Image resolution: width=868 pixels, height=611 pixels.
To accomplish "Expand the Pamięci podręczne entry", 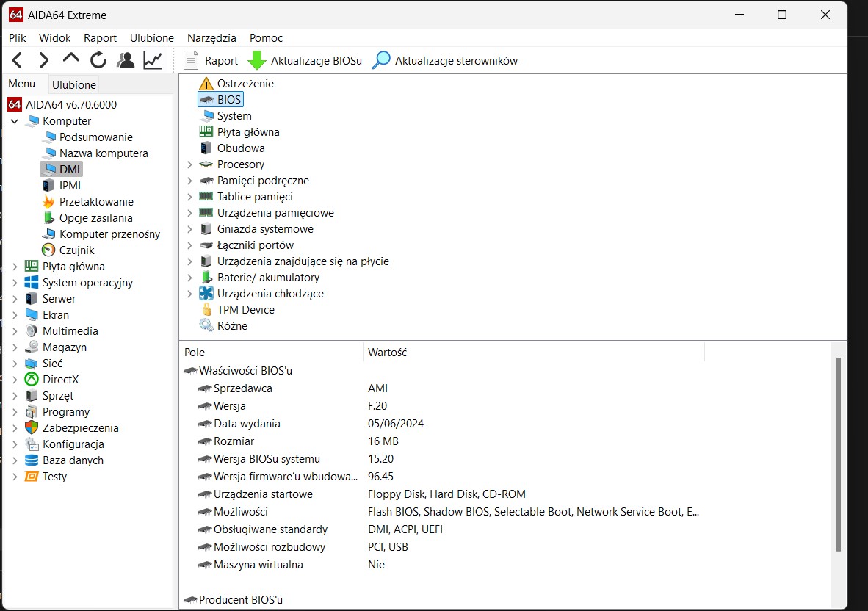I will tap(189, 181).
